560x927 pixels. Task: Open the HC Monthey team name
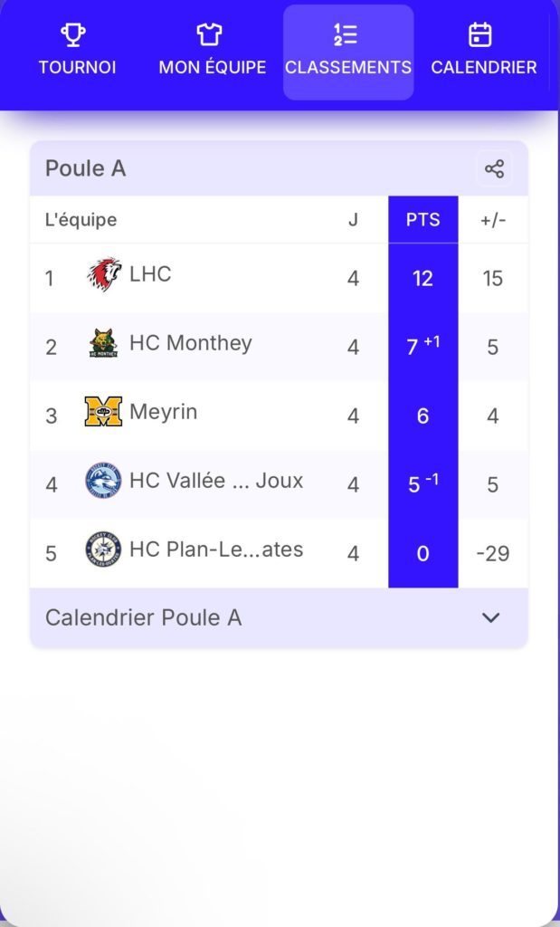(191, 343)
